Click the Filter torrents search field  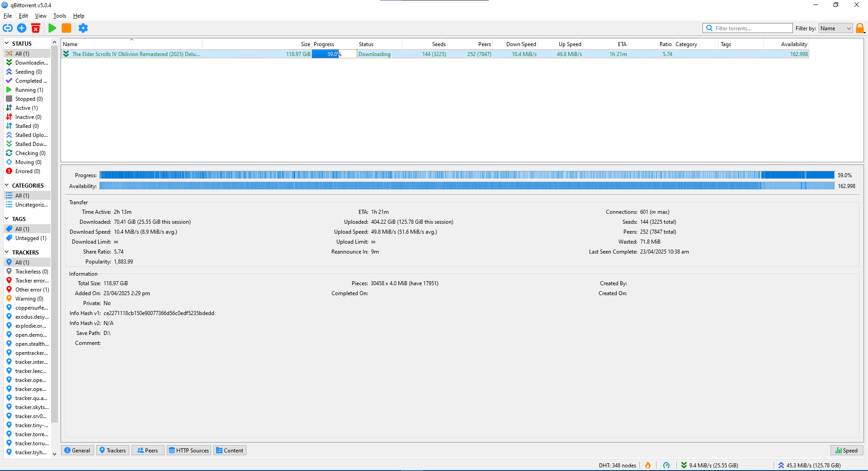pyautogui.click(x=748, y=28)
